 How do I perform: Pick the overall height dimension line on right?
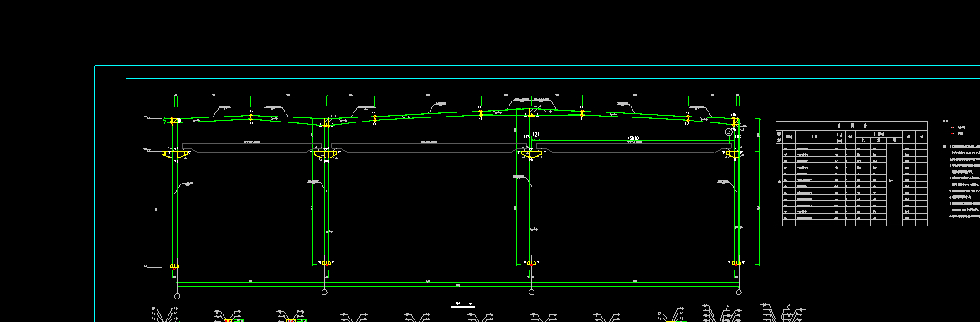tap(759, 191)
